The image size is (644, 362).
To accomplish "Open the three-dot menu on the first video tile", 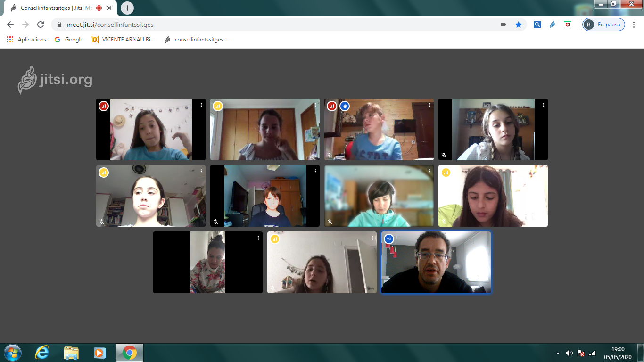I will [x=201, y=105].
